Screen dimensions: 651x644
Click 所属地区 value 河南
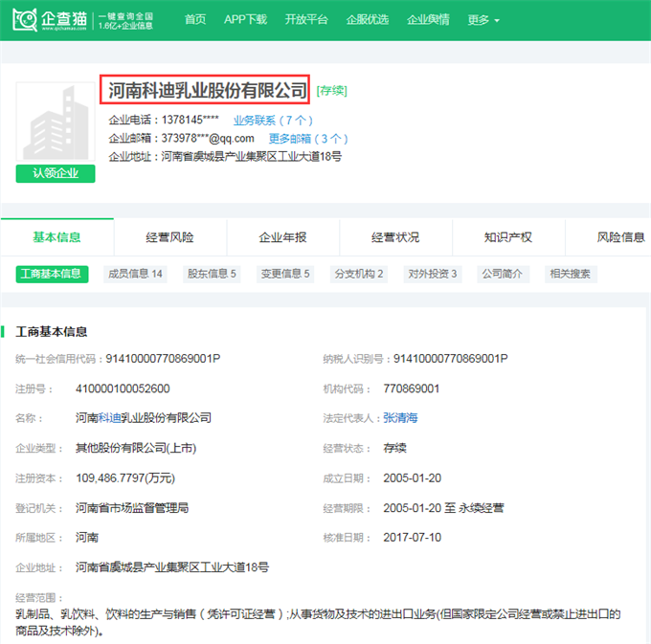[87, 538]
